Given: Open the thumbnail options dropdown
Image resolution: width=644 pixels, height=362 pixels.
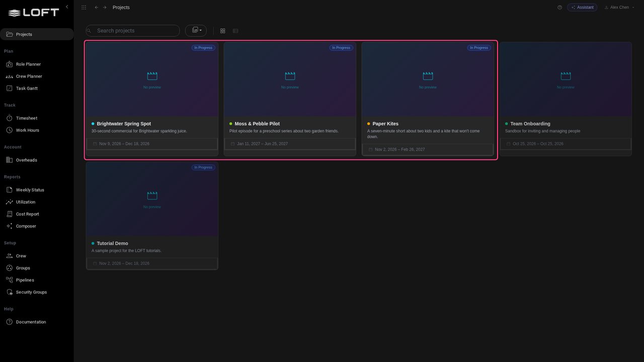Looking at the screenshot, I should pyautogui.click(x=196, y=31).
